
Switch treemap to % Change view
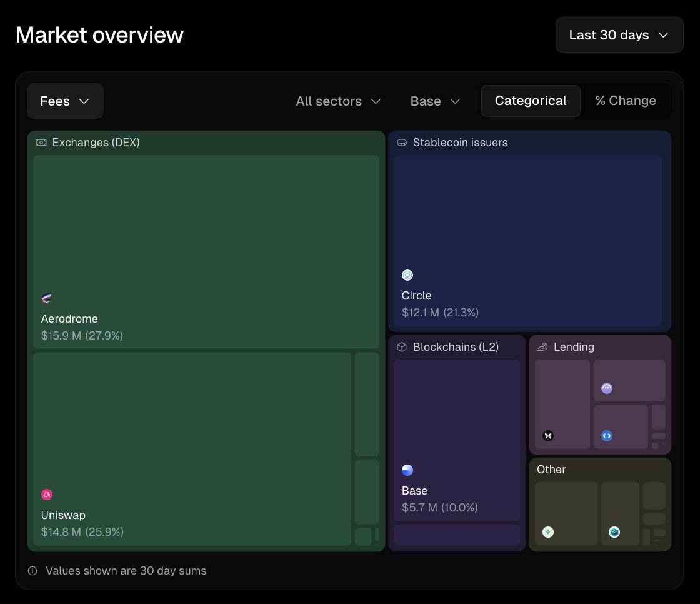pos(626,101)
